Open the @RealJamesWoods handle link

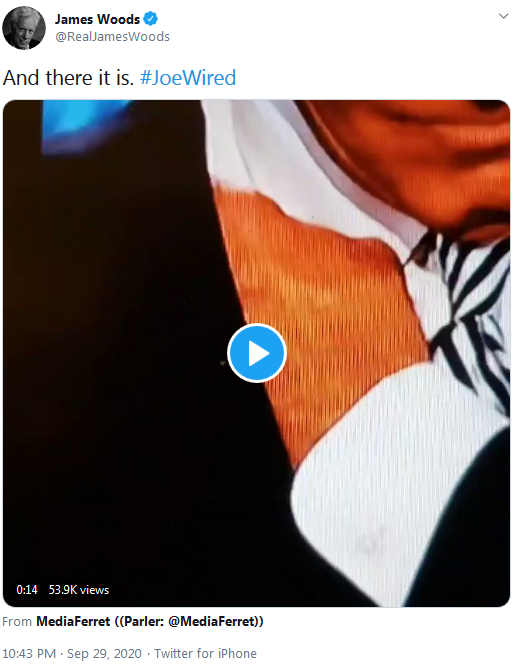112,37
